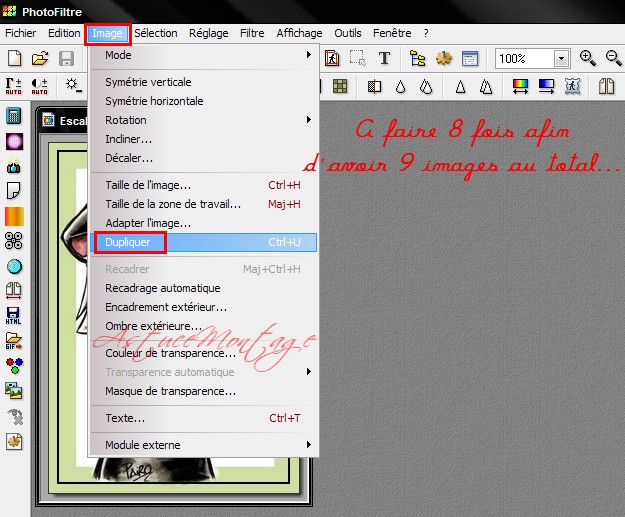
Task: Open the Edition menu
Action: tap(64, 33)
